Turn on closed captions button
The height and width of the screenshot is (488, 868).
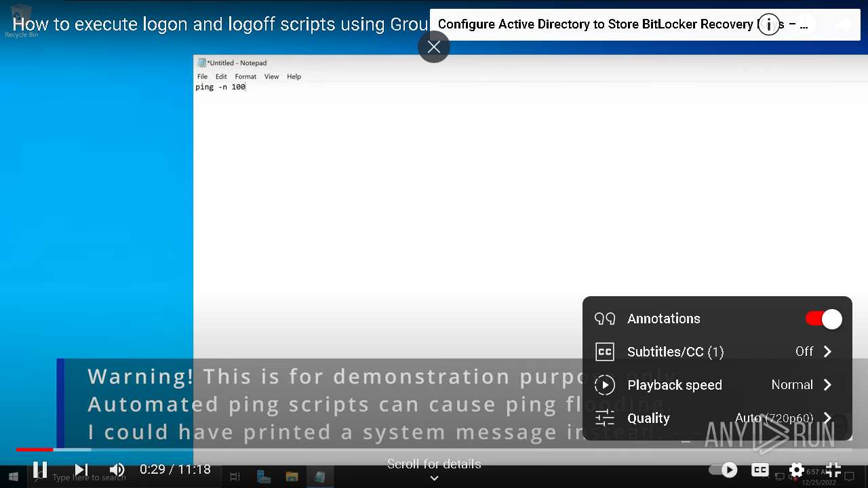point(760,469)
